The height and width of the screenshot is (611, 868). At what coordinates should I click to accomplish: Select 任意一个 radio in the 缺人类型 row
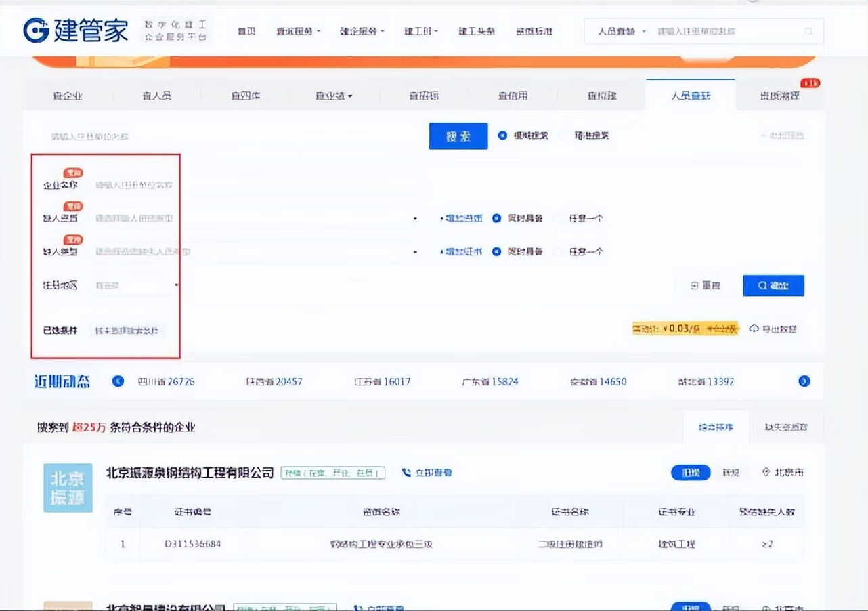tap(558, 251)
